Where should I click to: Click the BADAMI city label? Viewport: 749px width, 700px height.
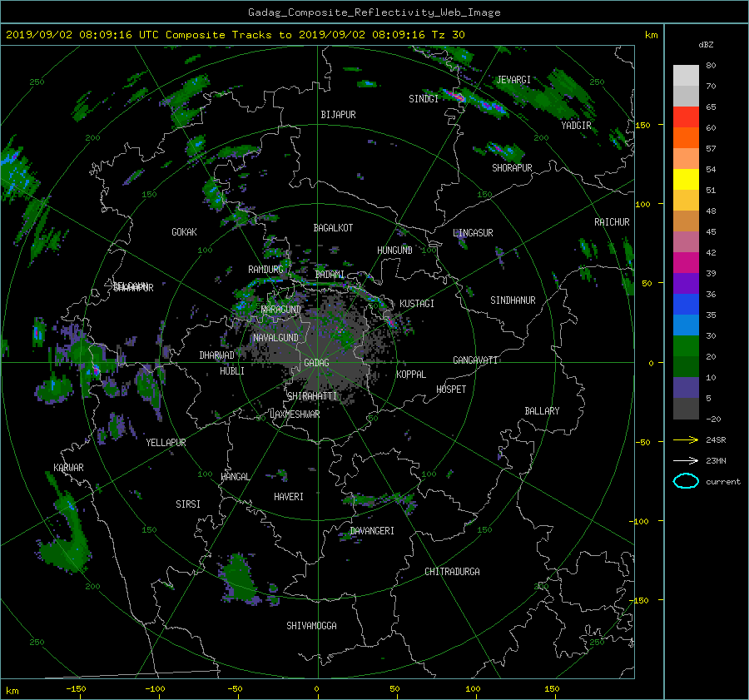click(x=330, y=275)
